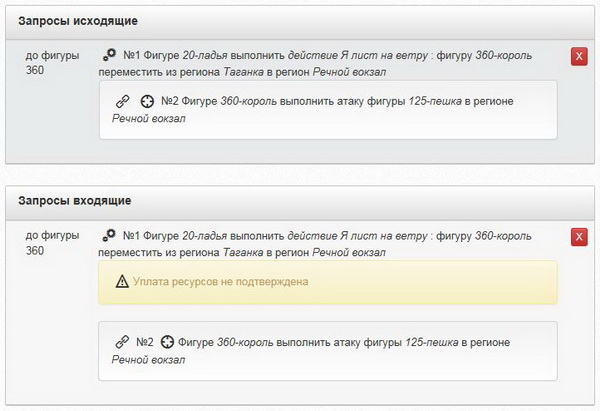Screen dimensions: 600x411
Task: Click 'до фигуры 360' label in incoming requests
Action: (x=47, y=243)
